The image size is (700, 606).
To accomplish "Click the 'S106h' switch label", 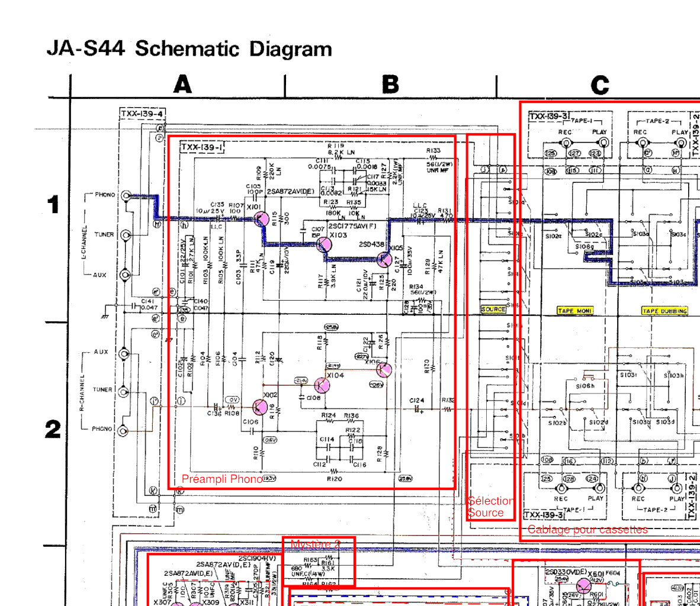I will 585,386.
